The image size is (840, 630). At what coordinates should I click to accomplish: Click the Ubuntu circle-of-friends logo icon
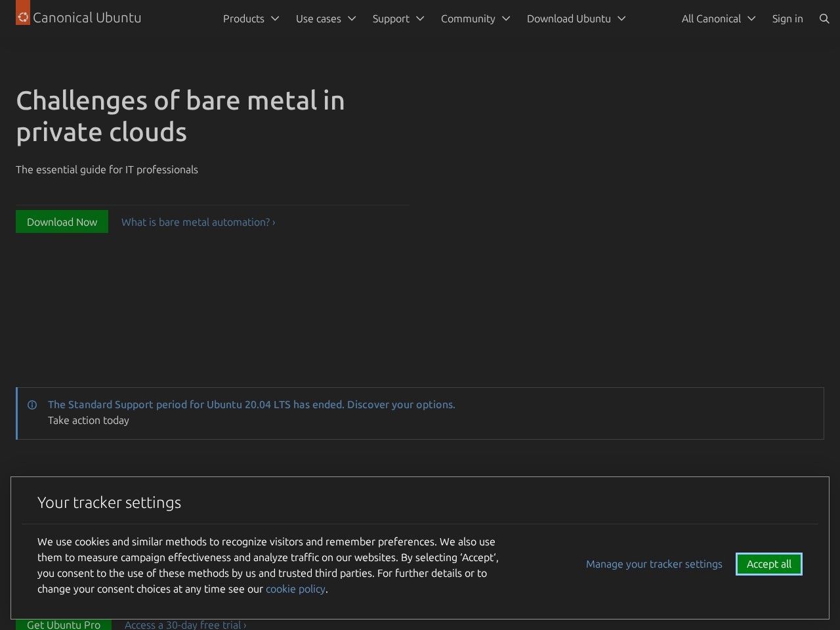click(23, 17)
